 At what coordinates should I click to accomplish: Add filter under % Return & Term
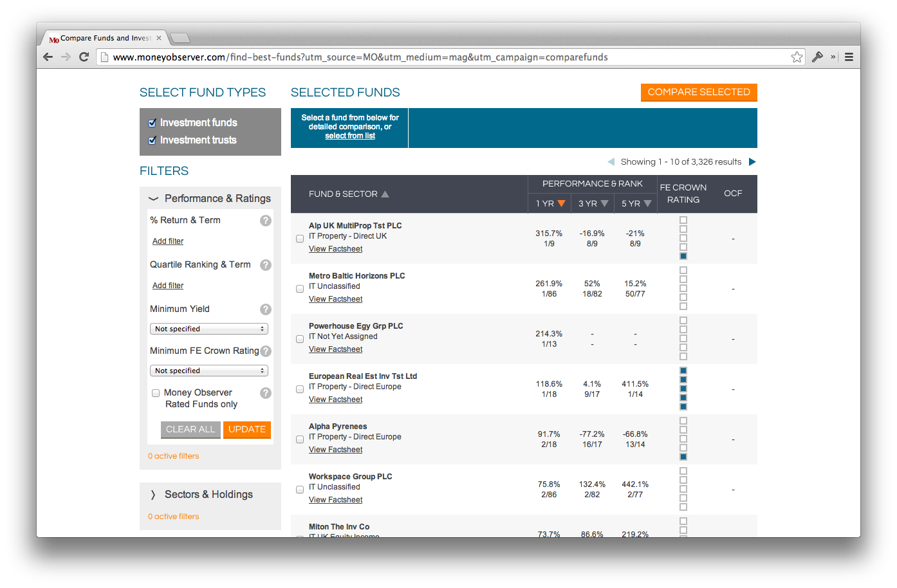(x=168, y=241)
